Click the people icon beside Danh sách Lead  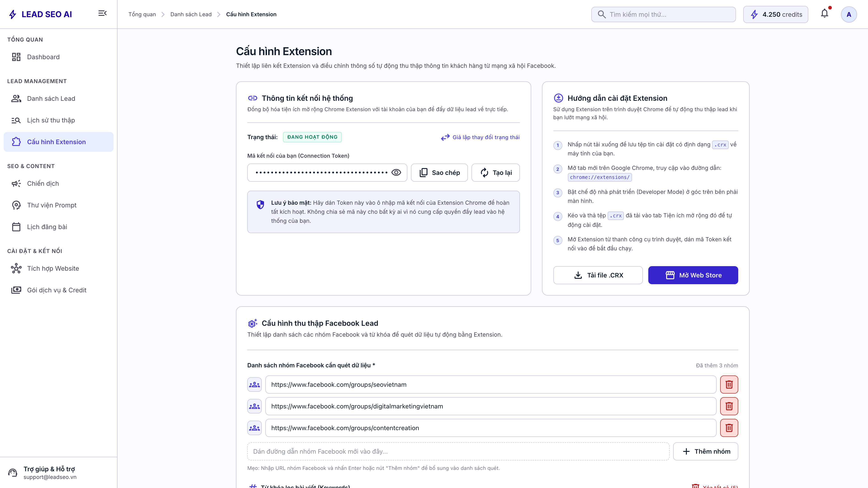pyautogui.click(x=16, y=99)
